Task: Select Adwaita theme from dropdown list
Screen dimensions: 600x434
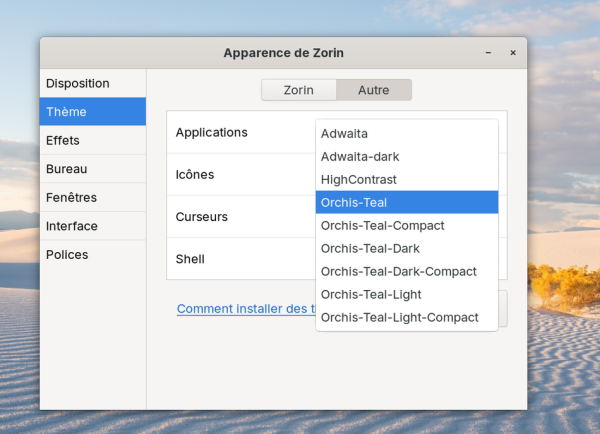Action: pos(406,133)
